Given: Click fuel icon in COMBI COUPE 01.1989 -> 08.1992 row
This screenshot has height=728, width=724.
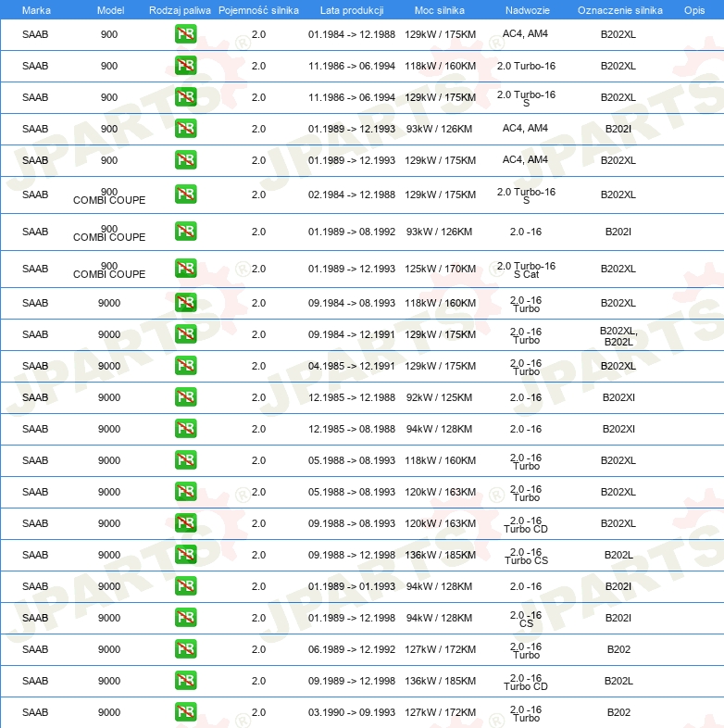Looking at the screenshot, I should 186,232.
